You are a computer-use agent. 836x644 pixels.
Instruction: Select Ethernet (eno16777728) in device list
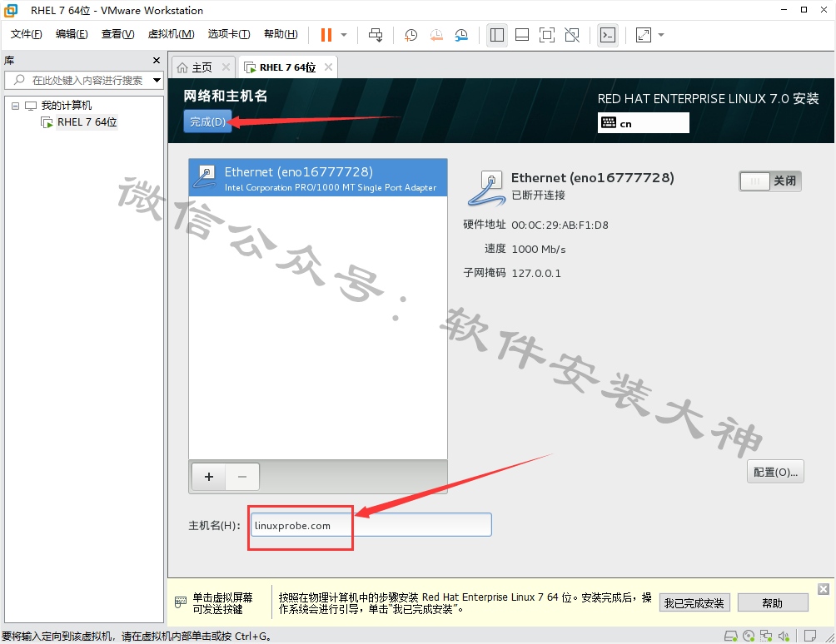[318, 177]
